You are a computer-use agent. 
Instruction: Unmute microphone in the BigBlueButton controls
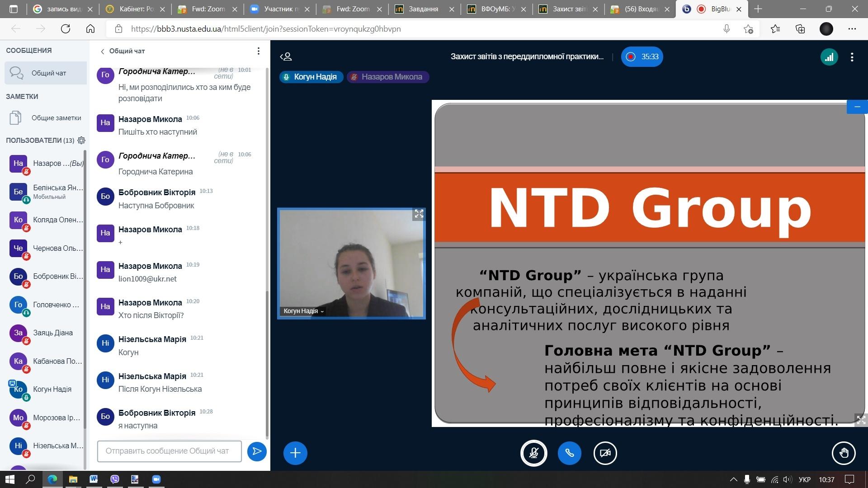[x=534, y=453]
